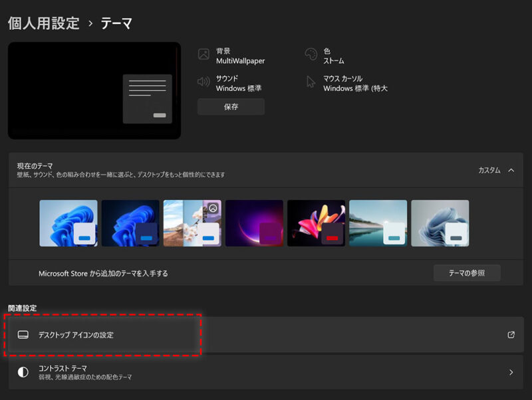Viewport: 532px width, 400px height.
Task: Click the サウンド speaker icon
Action: 203,82
